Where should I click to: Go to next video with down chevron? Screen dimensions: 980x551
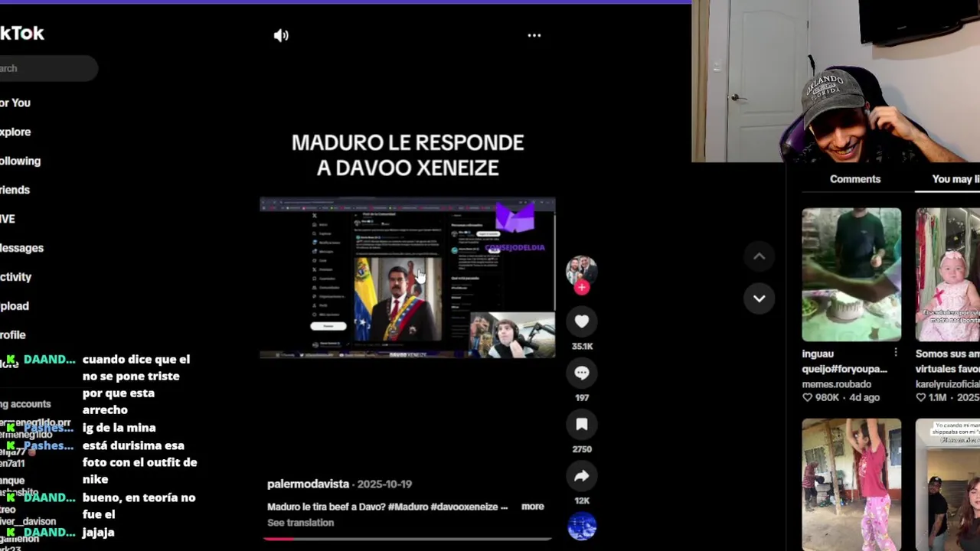coord(759,298)
